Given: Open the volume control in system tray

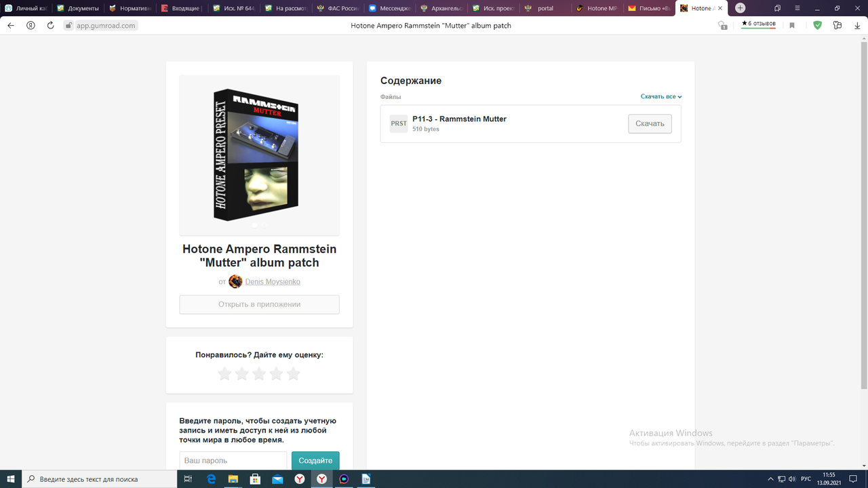Looking at the screenshot, I should click(793, 479).
